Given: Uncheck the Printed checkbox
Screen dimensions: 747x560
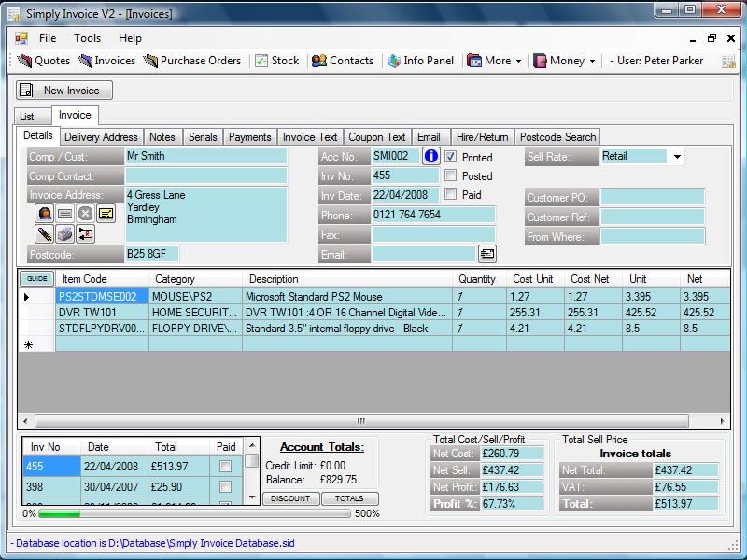Looking at the screenshot, I should [x=451, y=157].
